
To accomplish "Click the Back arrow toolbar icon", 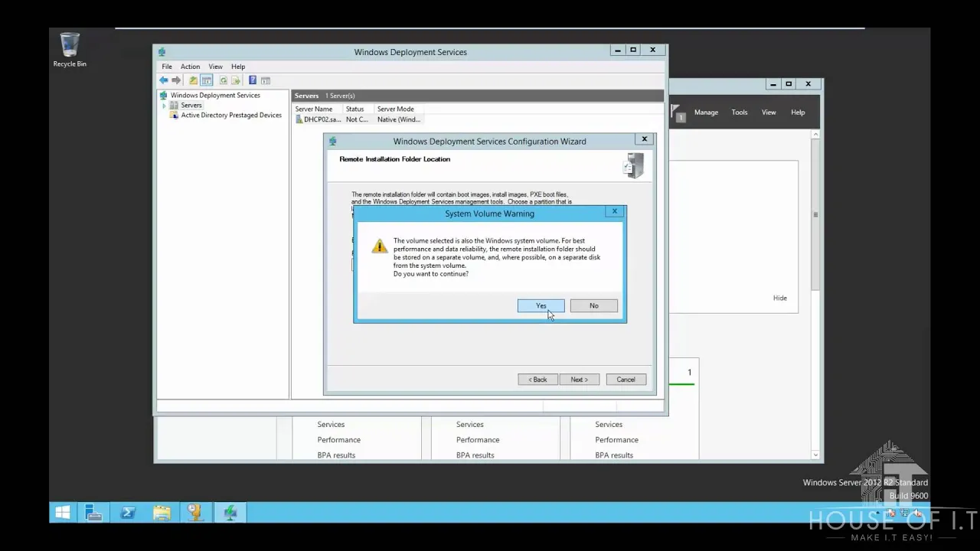I will (164, 80).
